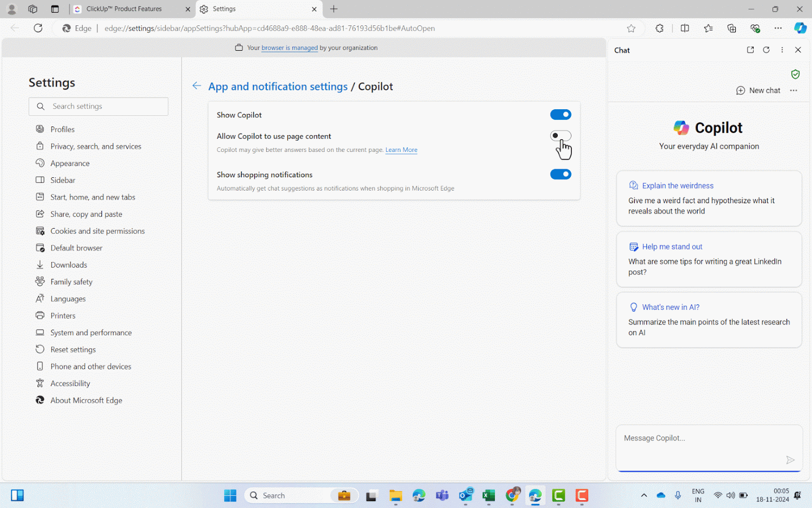Open Printers settings section

coord(63,316)
